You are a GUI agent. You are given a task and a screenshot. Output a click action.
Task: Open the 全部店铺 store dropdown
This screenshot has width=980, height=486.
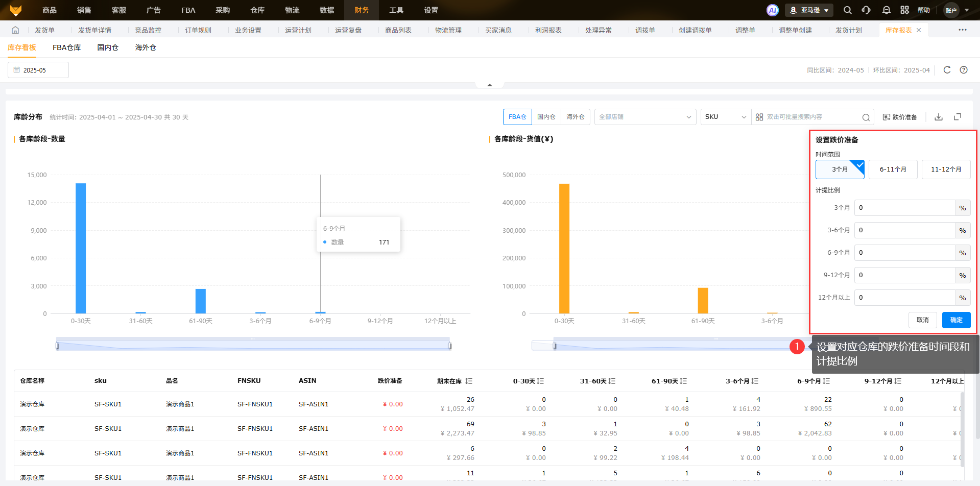tap(644, 117)
